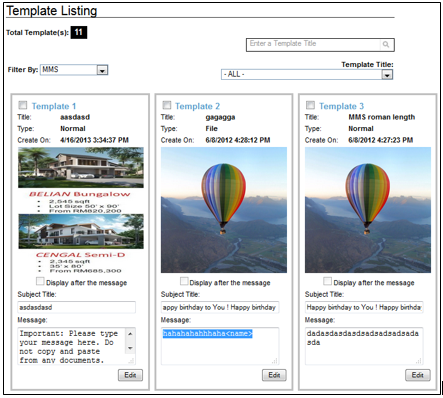Click the date 6/8/2012 4:28:12 PM
This screenshot has width=443, height=398.
click(238, 140)
